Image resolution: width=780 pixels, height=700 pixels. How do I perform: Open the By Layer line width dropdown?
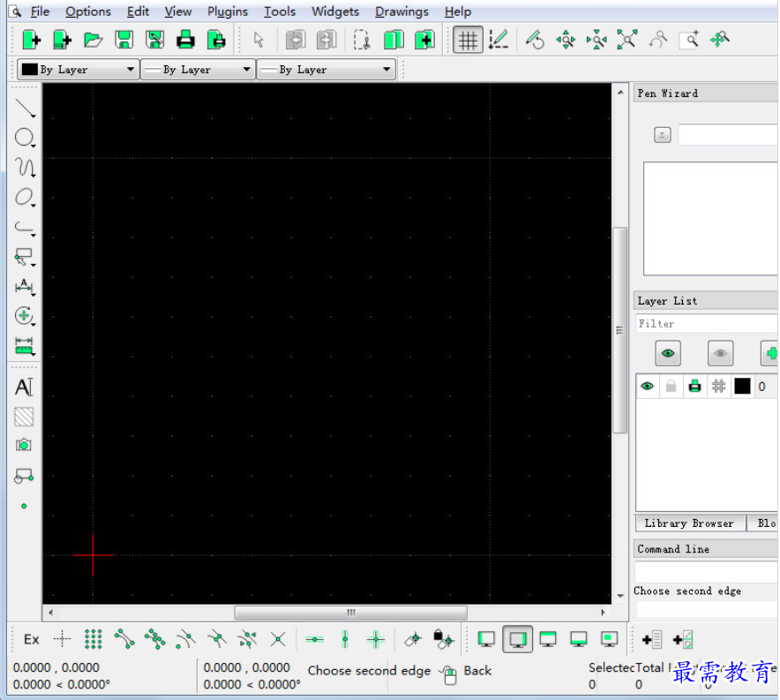tap(198, 70)
